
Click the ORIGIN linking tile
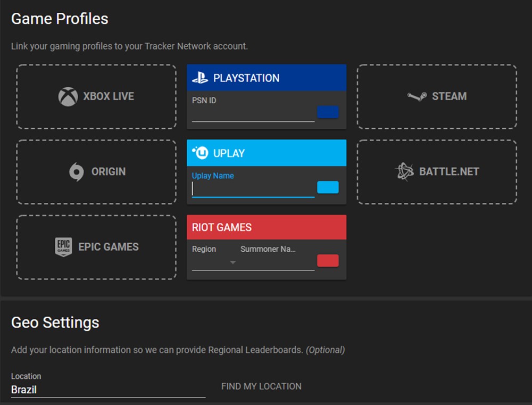click(x=96, y=172)
